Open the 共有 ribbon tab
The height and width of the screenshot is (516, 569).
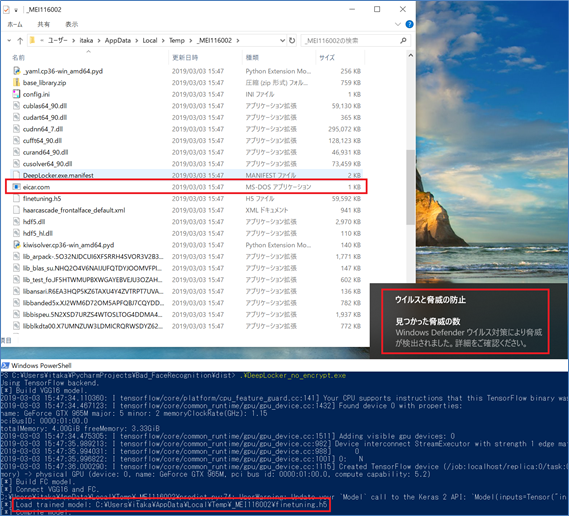44,24
